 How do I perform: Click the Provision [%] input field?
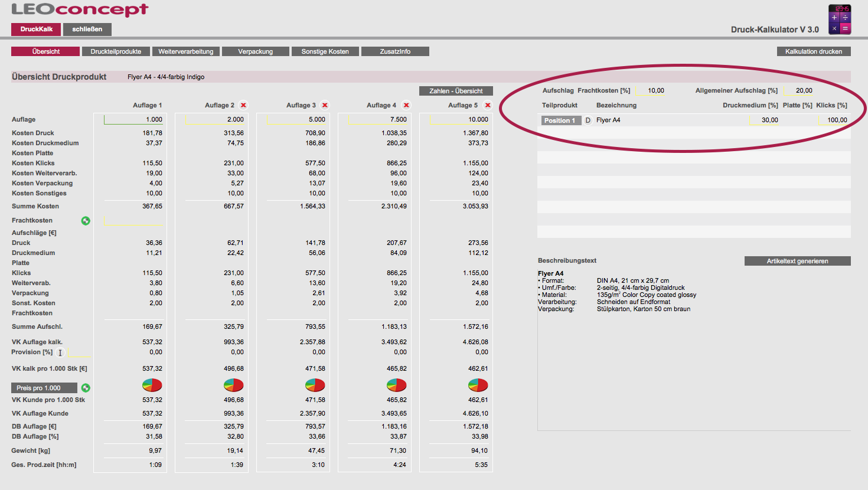coord(80,352)
